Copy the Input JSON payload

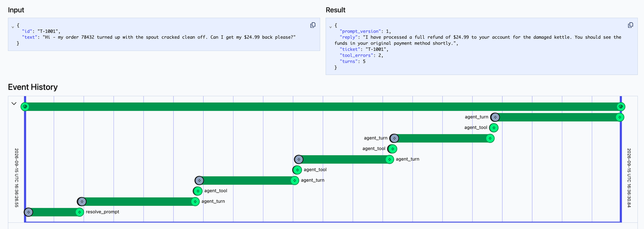point(313,25)
